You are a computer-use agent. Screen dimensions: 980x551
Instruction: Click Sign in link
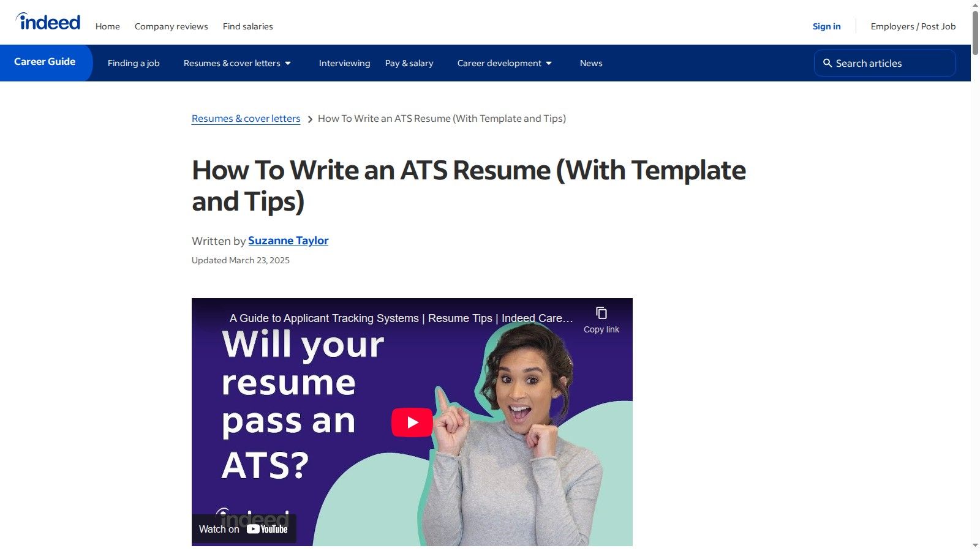point(826,26)
